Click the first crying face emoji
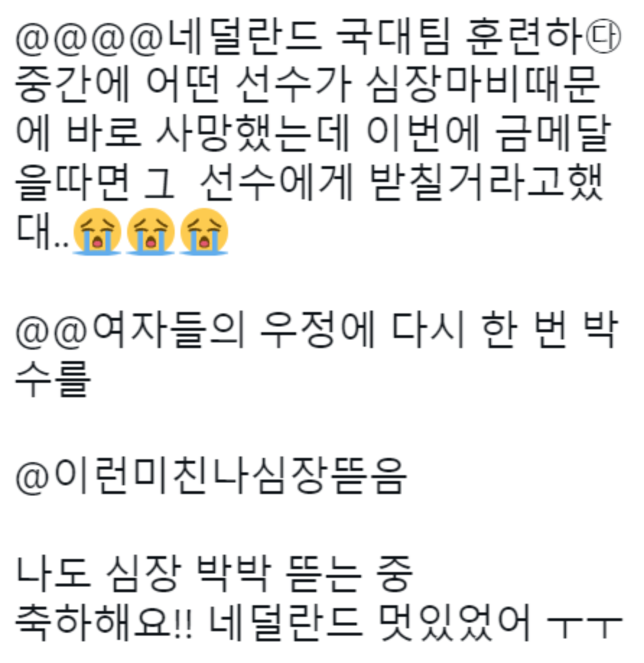The image size is (644, 663). coord(97,231)
